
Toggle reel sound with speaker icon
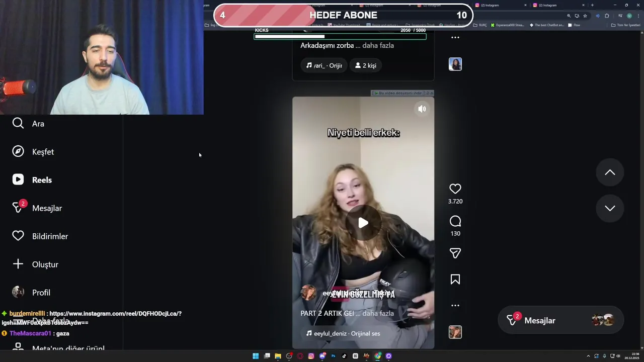tap(422, 109)
